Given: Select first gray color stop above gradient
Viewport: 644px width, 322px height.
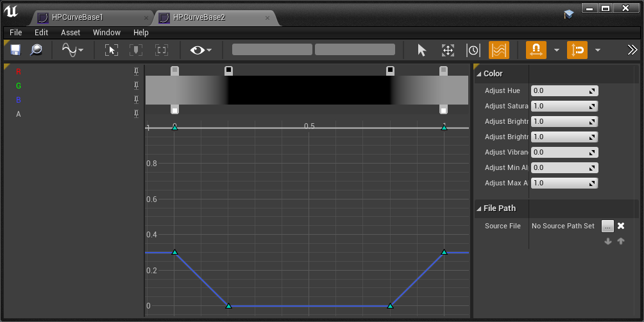Looking at the screenshot, I should (174, 71).
